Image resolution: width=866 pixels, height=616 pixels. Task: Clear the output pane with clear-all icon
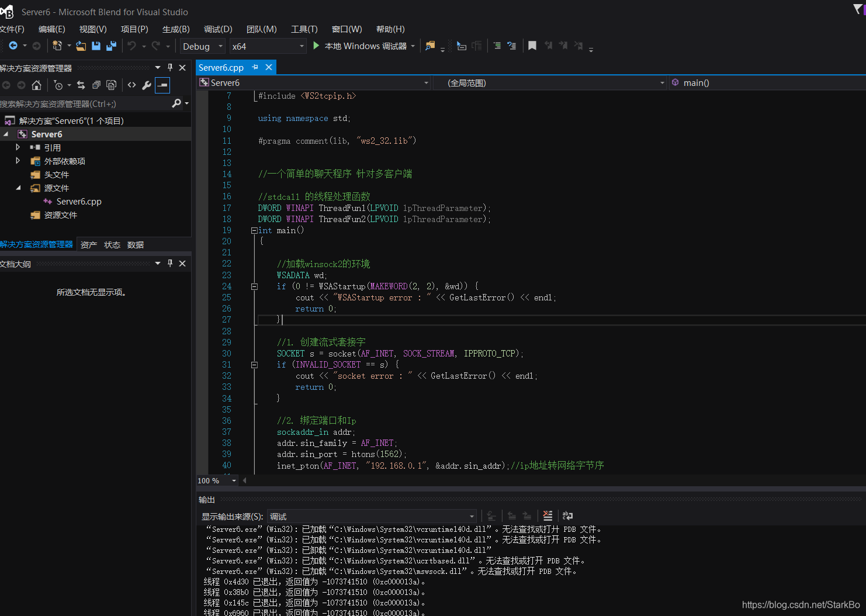coord(548,516)
